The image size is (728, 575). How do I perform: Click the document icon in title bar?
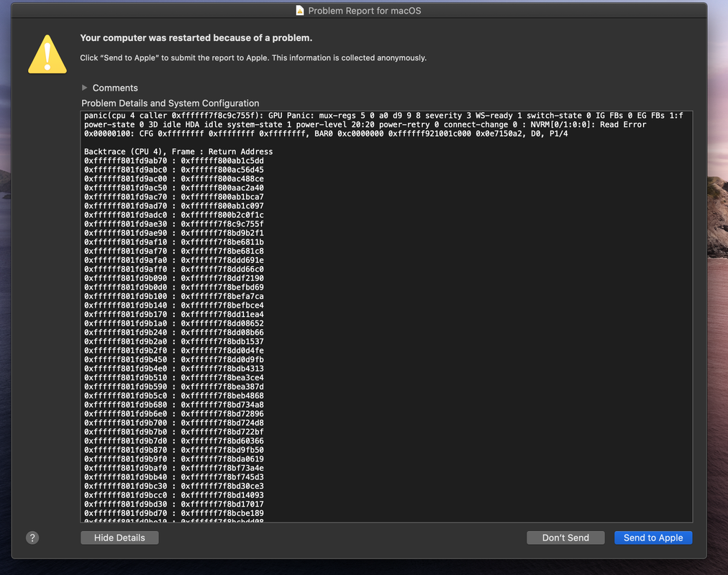click(300, 10)
